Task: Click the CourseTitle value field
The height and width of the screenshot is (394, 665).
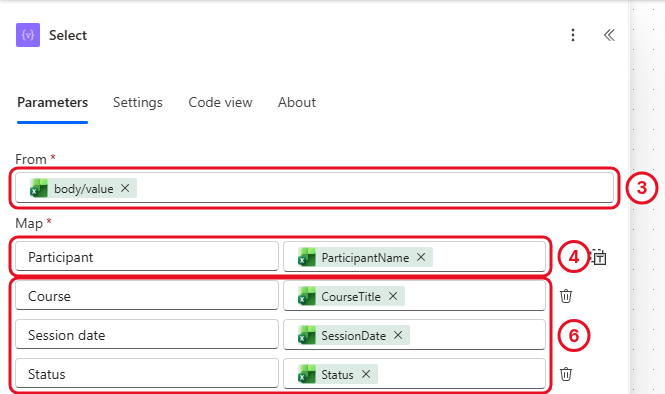Action: 414,296
